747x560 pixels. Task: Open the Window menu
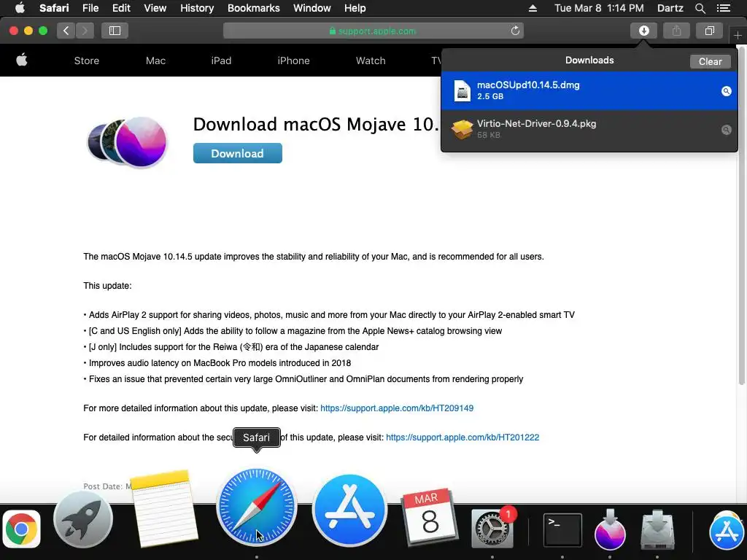[312, 8]
